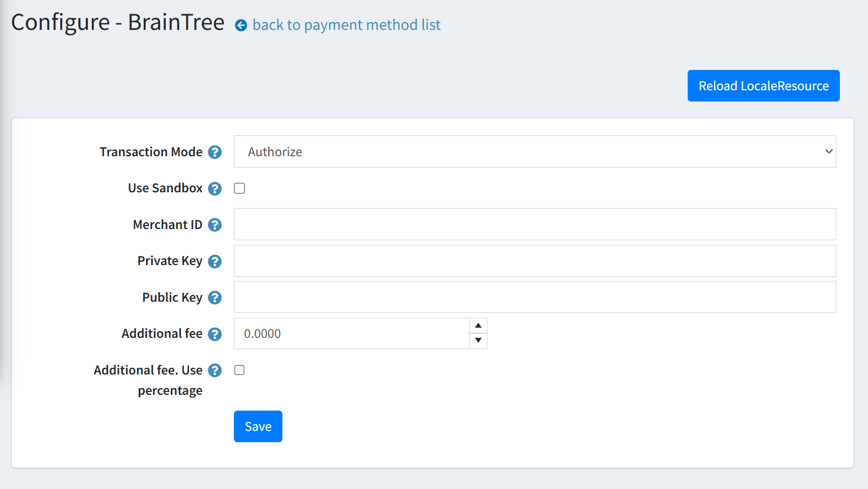This screenshot has height=489, width=868.
Task: Click the back arrow icon near the title
Action: [x=241, y=25]
